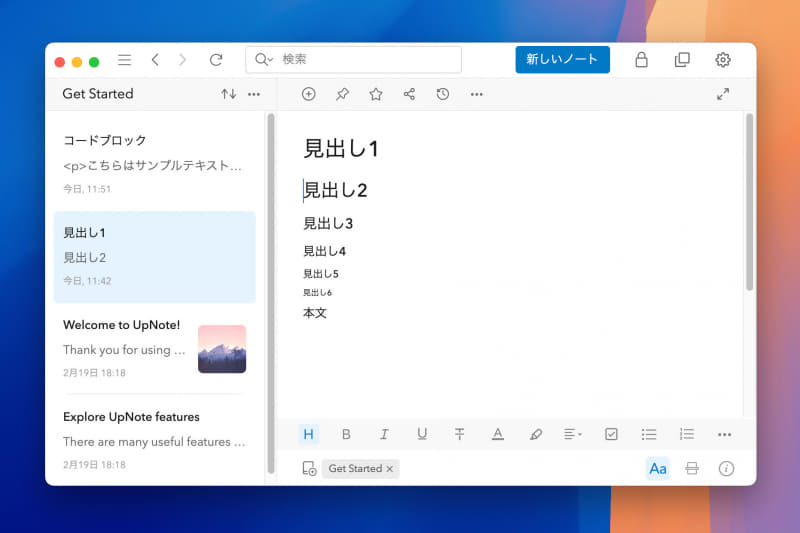The height and width of the screenshot is (533, 800).
Task: Click the share note icon
Action: click(x=409, y=94)
